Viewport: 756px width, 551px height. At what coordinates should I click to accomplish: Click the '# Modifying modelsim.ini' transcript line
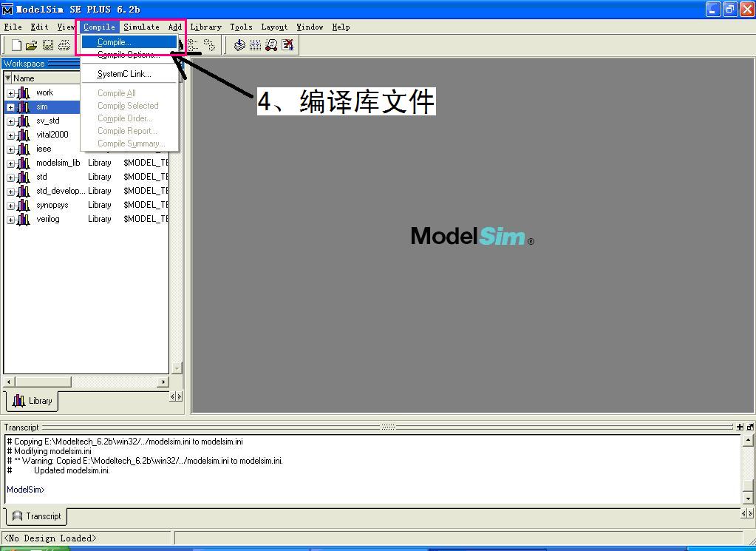click(50, 451)
